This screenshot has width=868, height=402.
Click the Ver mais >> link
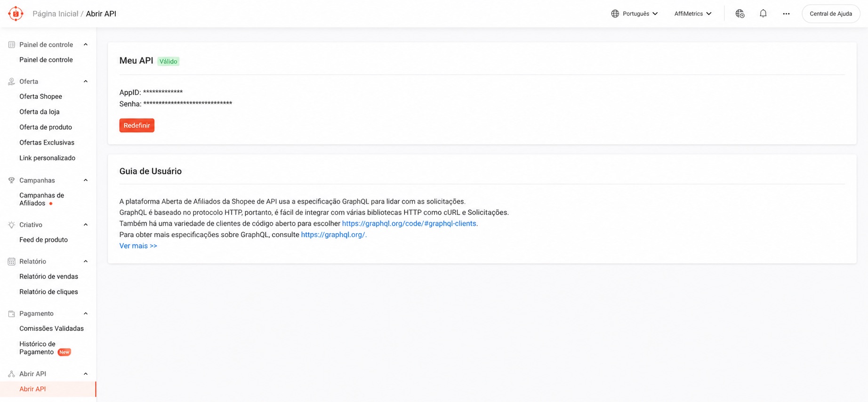tap(138, 246)
